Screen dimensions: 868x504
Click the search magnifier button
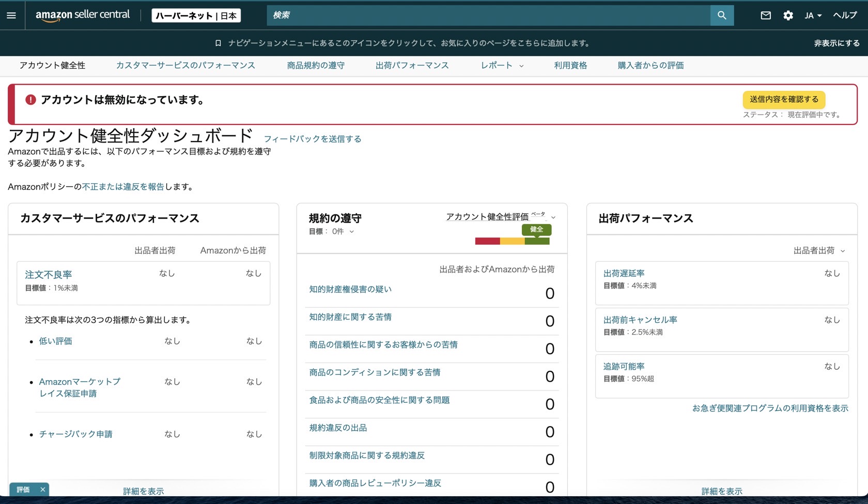pos(722,15)
